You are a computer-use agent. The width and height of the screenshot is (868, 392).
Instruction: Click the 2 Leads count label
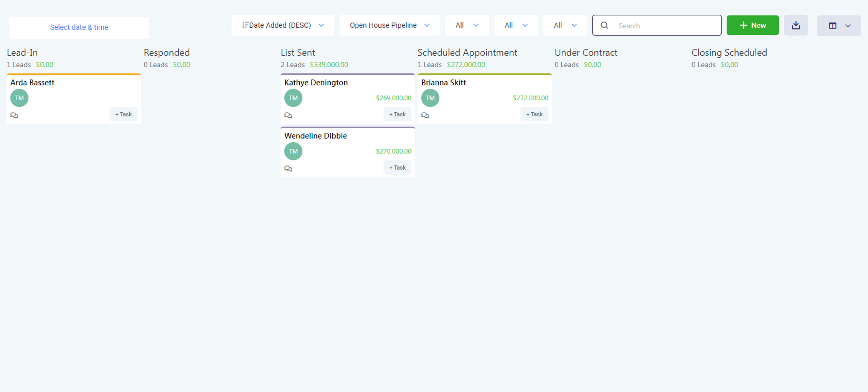click(293, 65)
